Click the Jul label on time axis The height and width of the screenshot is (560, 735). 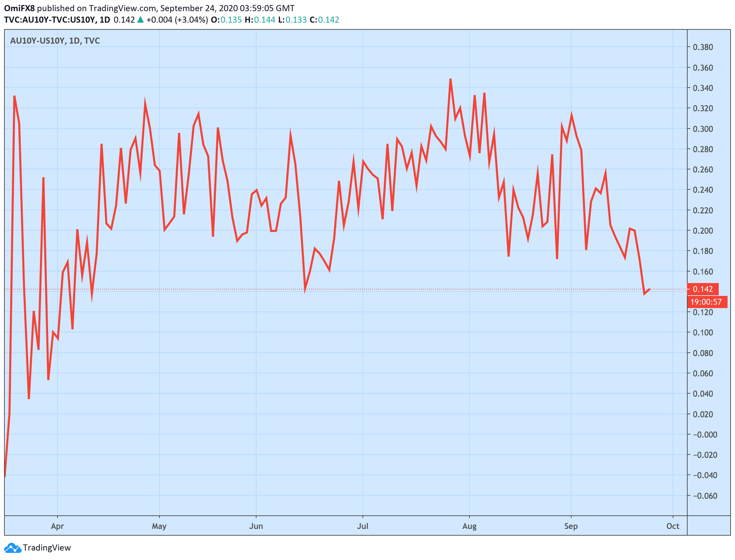[x=362, y=526]
